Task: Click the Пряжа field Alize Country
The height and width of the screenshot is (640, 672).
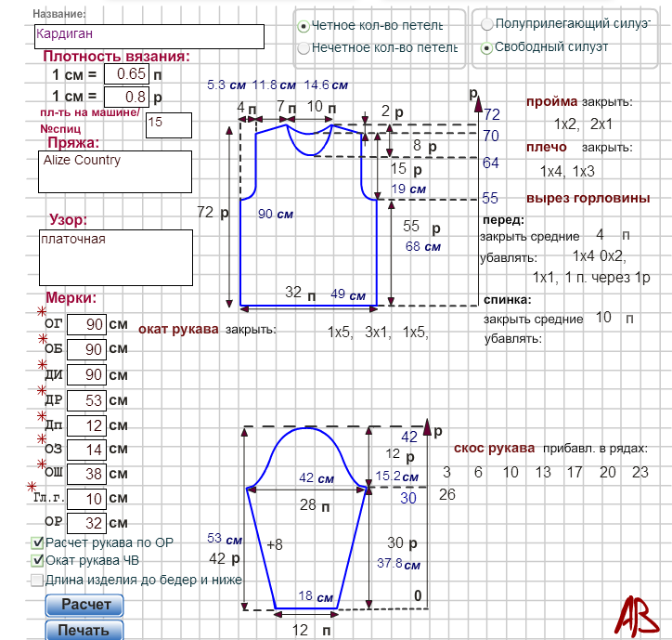Action: (x=115, y=172)
